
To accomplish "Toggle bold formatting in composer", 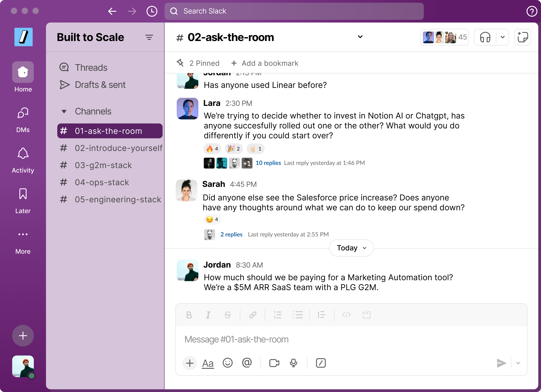I will coord(189,315).
